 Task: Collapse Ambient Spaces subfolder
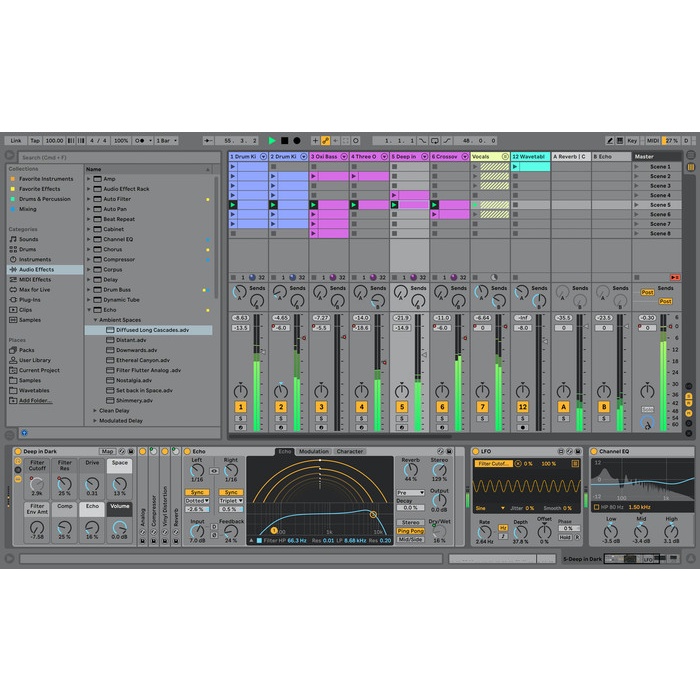(x=95, y=320)
